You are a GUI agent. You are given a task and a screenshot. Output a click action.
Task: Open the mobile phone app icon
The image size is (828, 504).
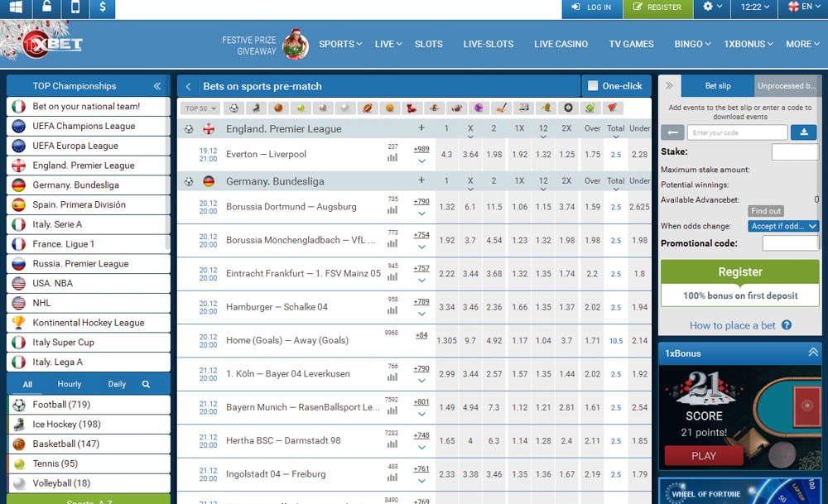(x=75, y=7)
